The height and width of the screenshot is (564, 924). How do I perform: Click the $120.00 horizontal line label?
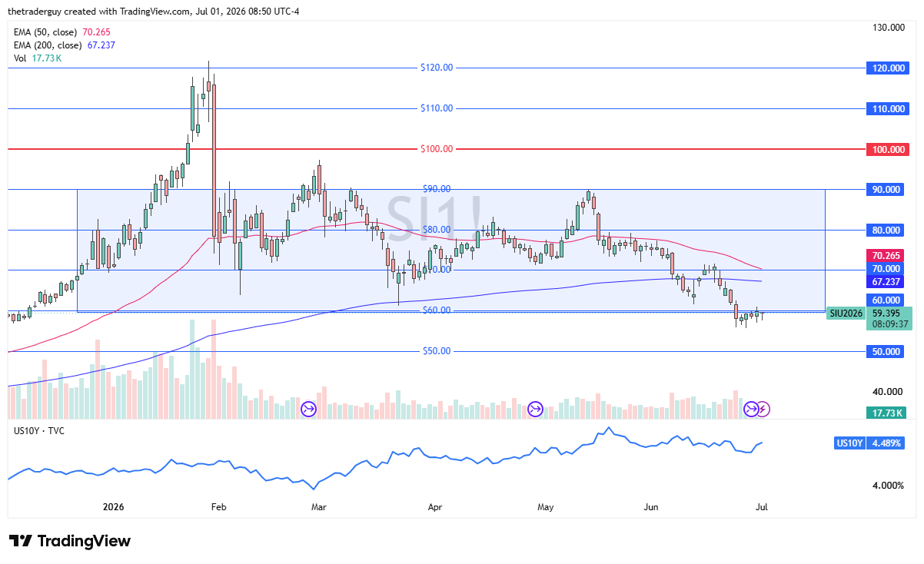[x=437, y=68]
